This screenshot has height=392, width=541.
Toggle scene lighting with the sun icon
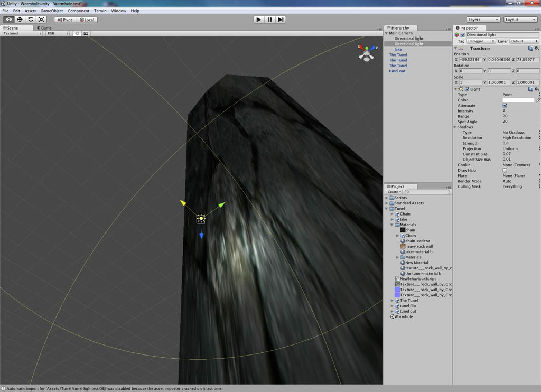(x=77, y=33)
